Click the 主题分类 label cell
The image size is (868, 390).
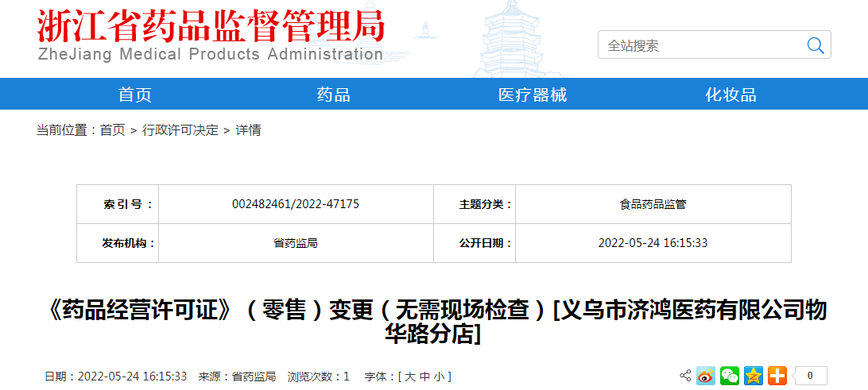pos(475,204)
